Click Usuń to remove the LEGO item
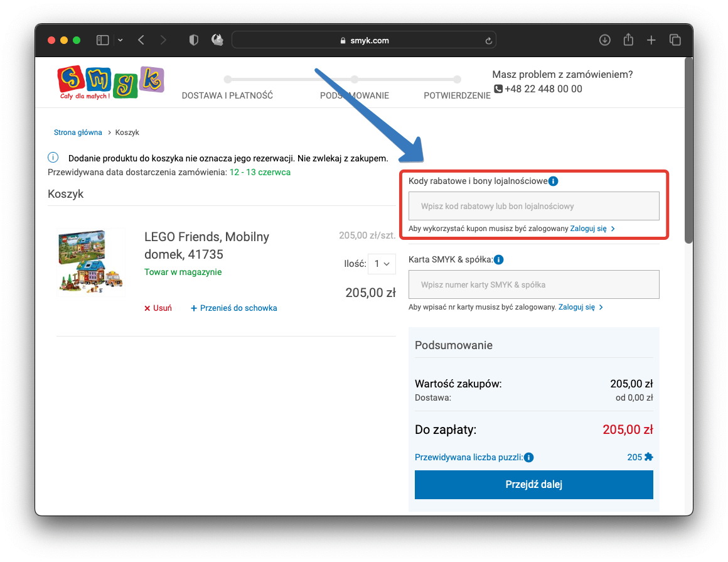 tap(158, 308)
